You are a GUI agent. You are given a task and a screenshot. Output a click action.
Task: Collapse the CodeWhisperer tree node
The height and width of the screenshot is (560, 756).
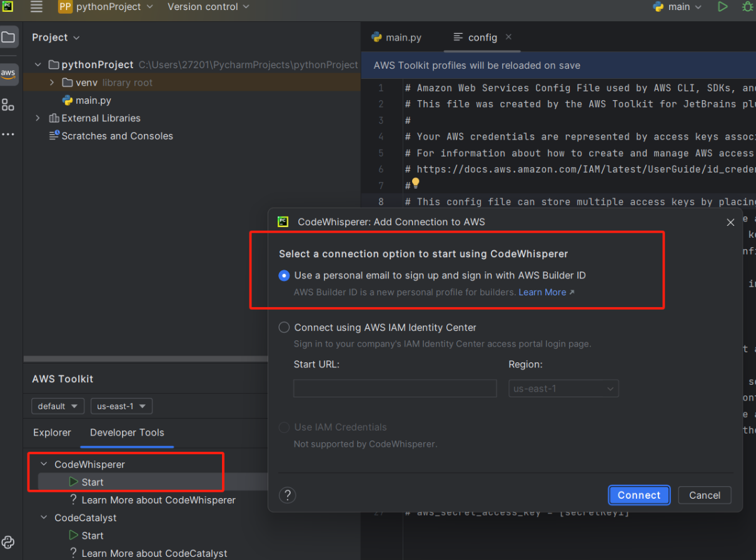pyautogui.click(x=44, y=464)
